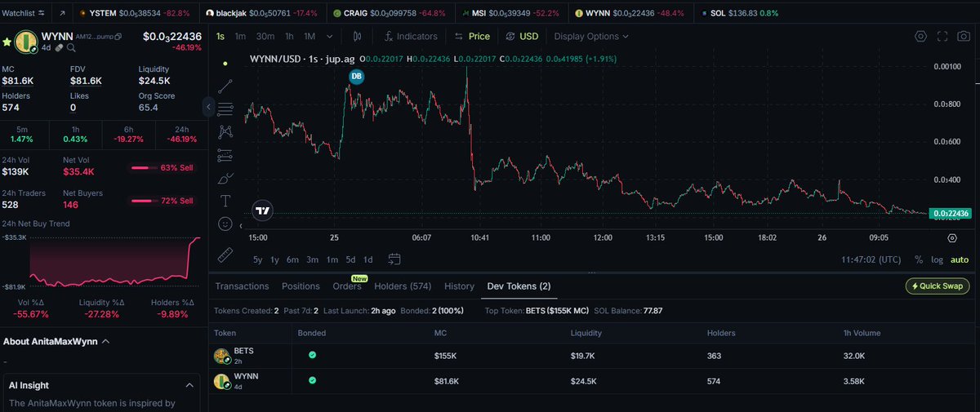Open the go-to-date calendar icon
Viewport: 980px width, 412px height.
[x=394, y=259]
